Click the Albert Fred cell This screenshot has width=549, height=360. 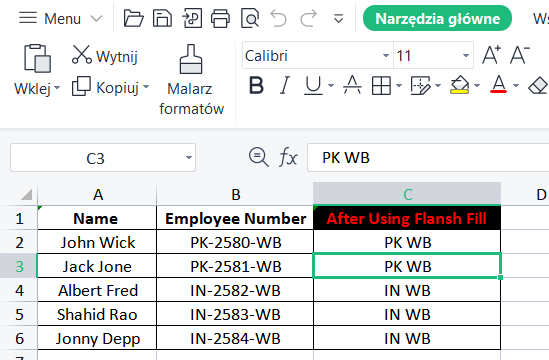(x=97, y=290)
